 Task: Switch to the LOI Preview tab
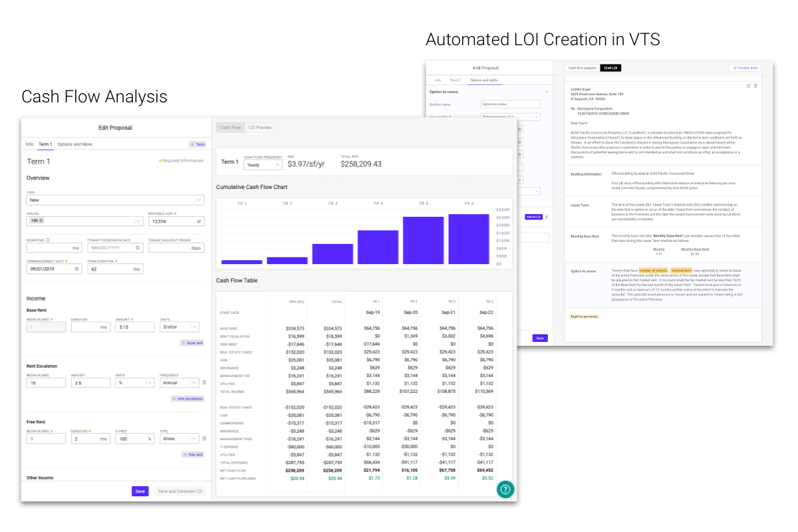(x=259, y=128)
